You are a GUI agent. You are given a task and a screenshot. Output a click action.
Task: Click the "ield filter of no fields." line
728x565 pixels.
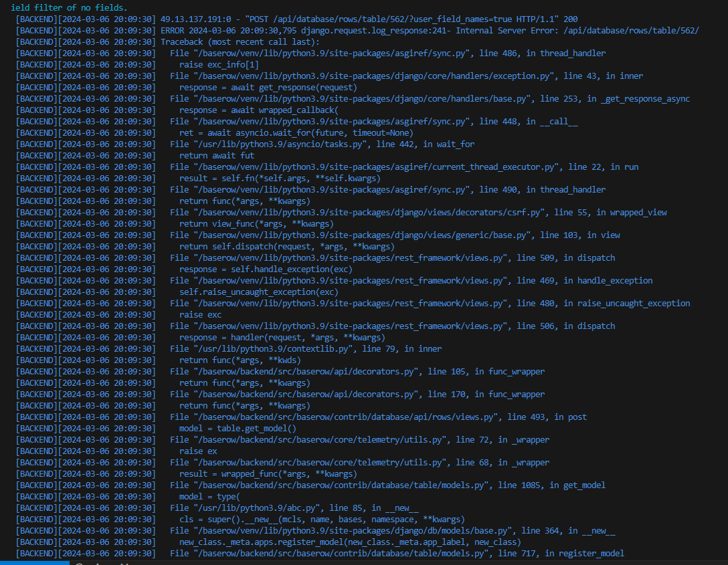pos(69,7)
